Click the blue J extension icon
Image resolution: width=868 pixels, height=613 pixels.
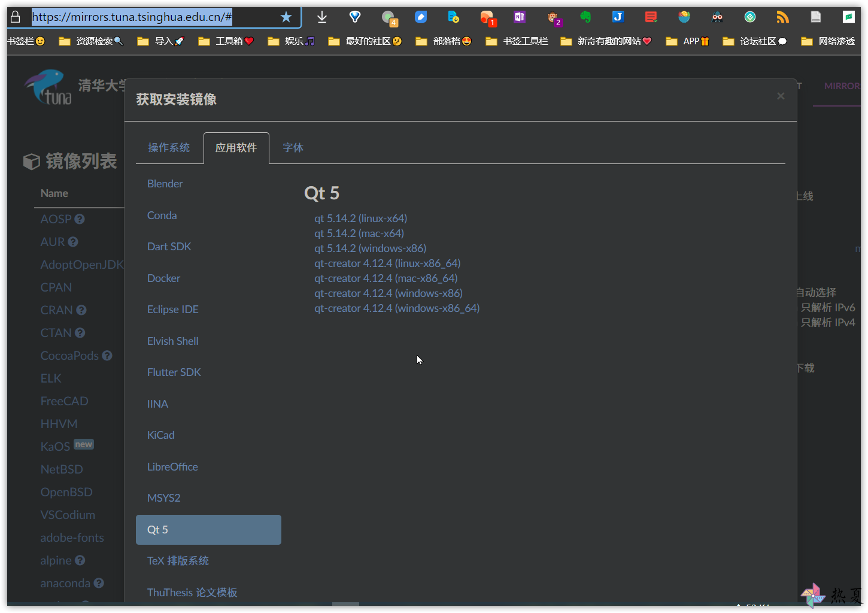click(x=618, y=17)
